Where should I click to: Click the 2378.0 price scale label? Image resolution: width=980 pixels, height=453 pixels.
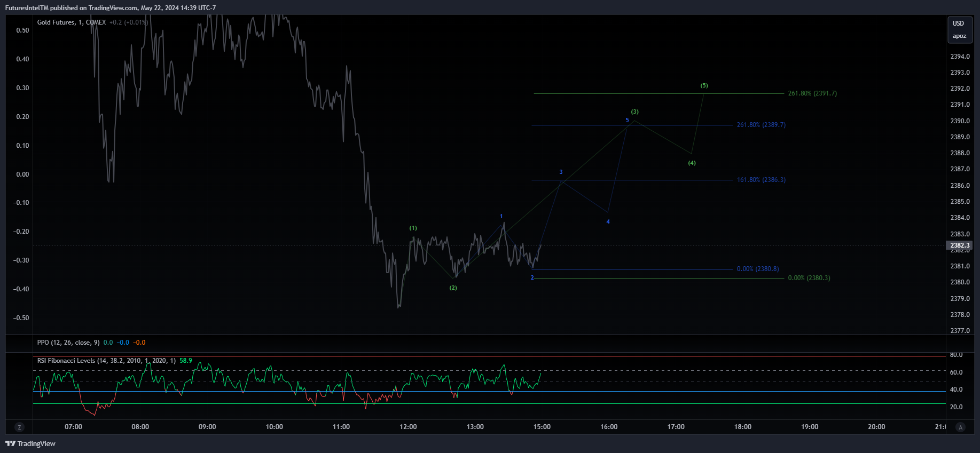click(x=960, y=315)
